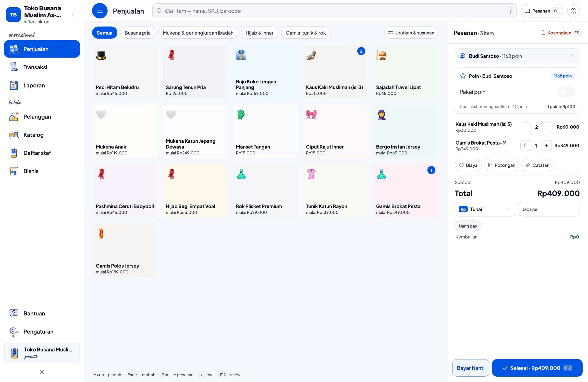588x382 pixels.
Task: Click the item search field
Action: click(334, 11)
